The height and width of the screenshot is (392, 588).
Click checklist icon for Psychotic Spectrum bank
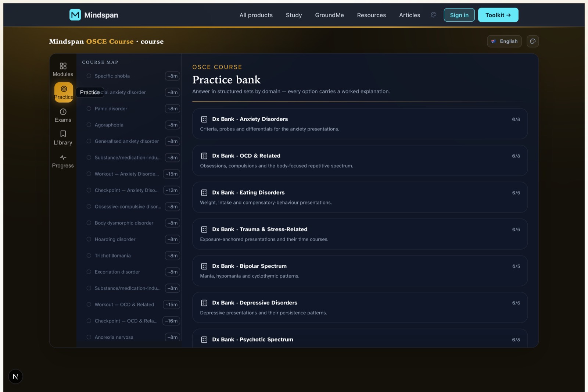(204, 340)
